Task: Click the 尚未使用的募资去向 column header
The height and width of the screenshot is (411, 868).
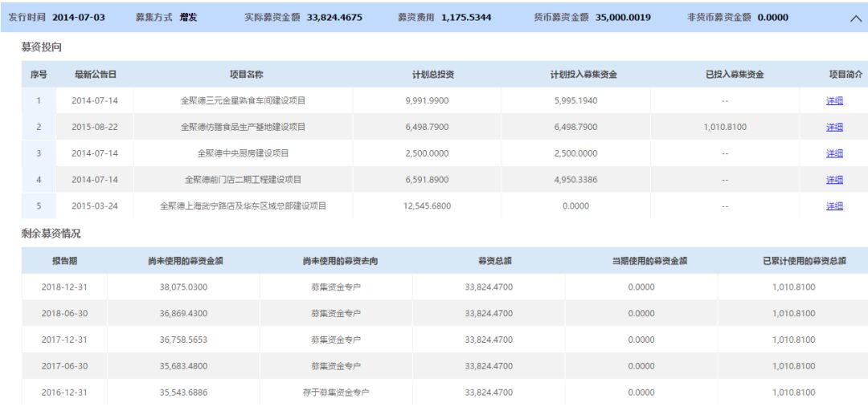Action: [x=340, y=261]
